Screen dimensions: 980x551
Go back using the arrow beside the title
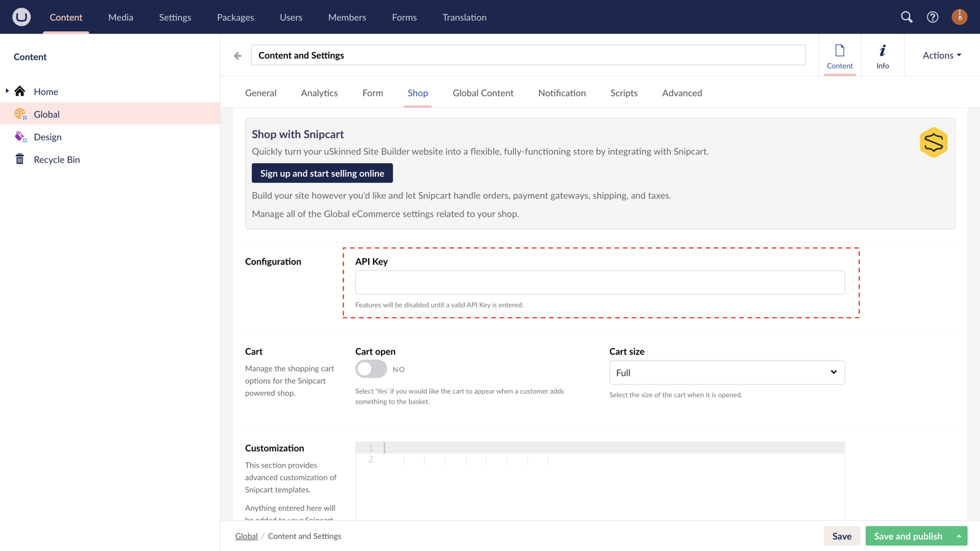237,55
